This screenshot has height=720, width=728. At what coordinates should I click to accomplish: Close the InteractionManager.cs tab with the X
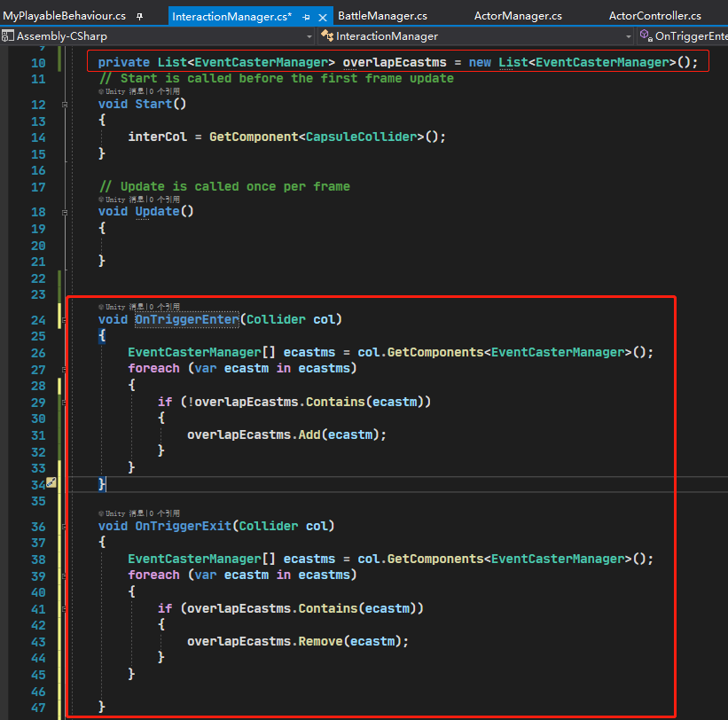(x=323, y=18)
